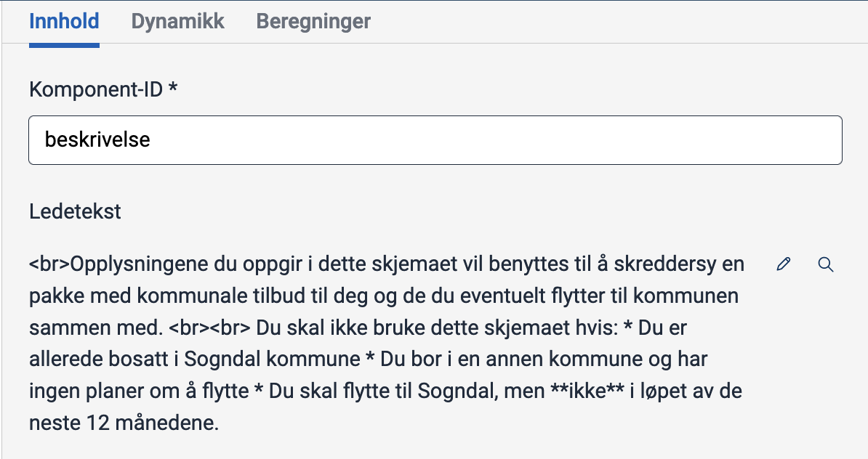This screenshot has width=868, height=459.
Task: Switch to the Dynamikk tab
Action: [x=177, y=22]
